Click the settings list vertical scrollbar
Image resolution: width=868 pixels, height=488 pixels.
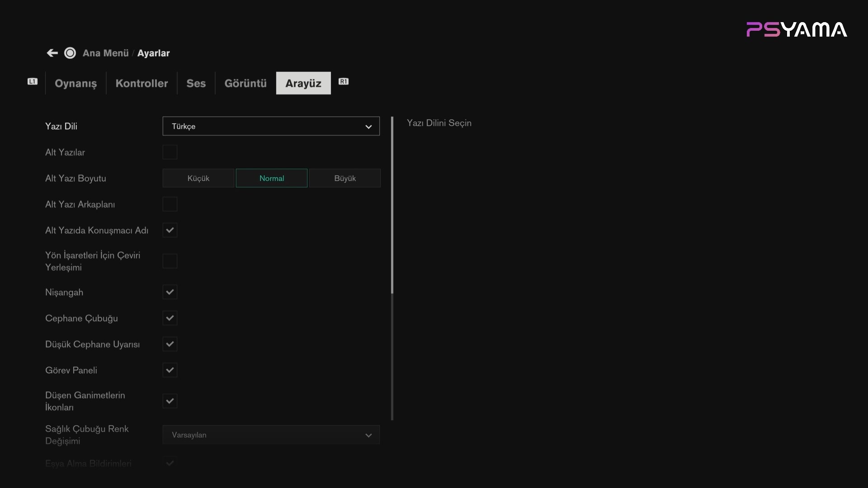pyautogui.click(x=392, y=206)
